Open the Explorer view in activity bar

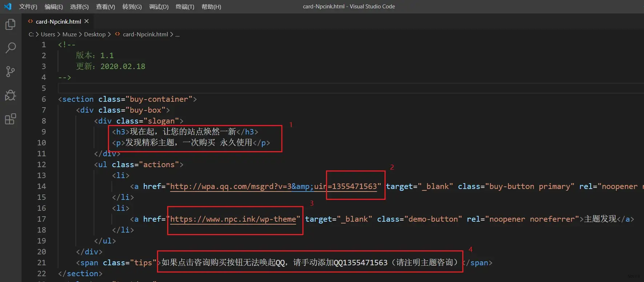point(11,24)
